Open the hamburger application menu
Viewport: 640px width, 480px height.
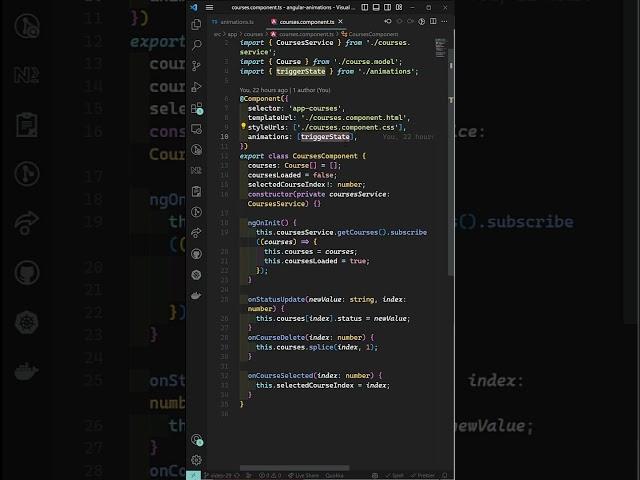[x=209, y=7]
